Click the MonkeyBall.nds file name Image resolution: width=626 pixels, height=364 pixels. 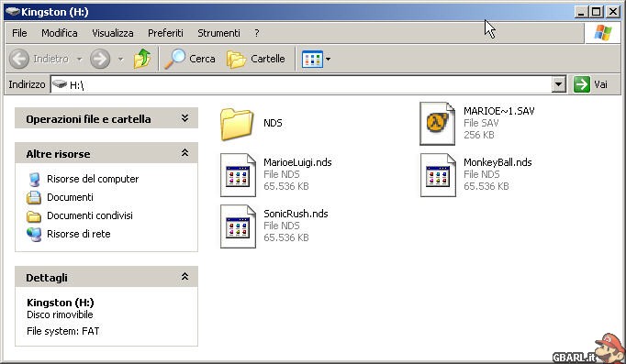(497, 162)
